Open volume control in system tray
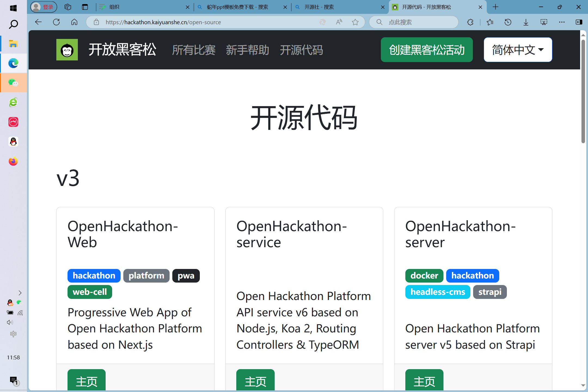The image size is (588, 392). 10,322
